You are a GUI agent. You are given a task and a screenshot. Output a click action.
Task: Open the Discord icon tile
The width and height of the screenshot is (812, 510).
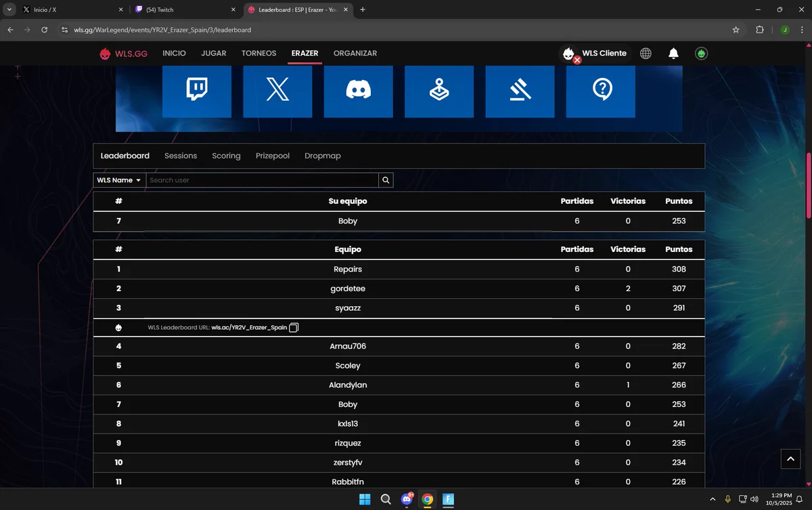359,91
